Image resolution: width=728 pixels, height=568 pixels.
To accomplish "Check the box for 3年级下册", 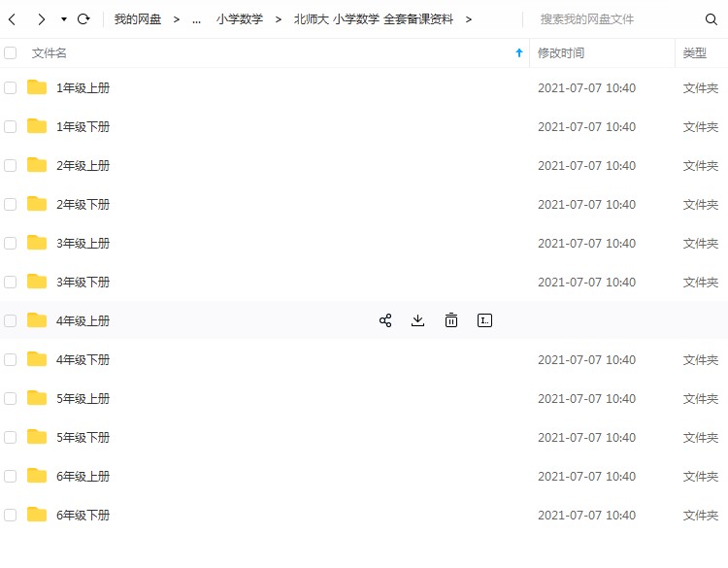I will 11,282.
